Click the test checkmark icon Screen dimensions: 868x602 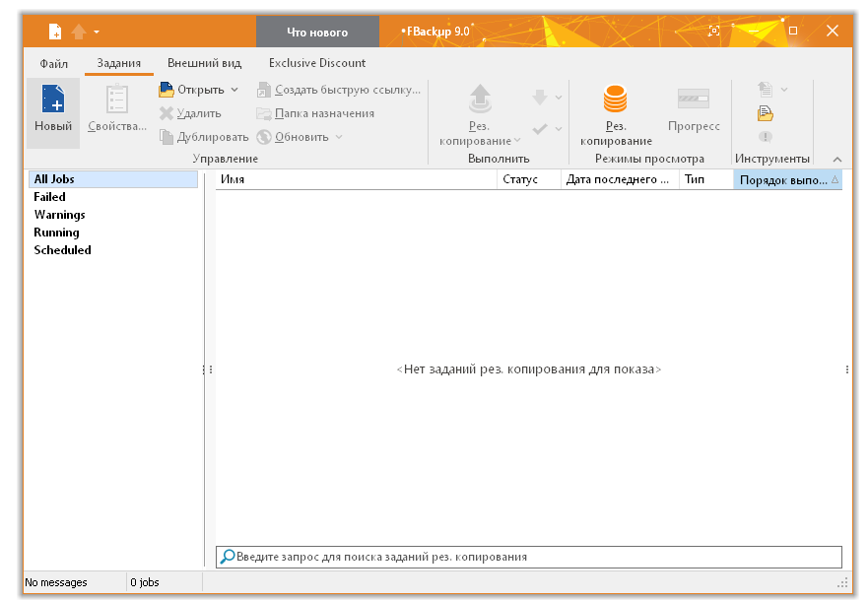tap(540, 129)
